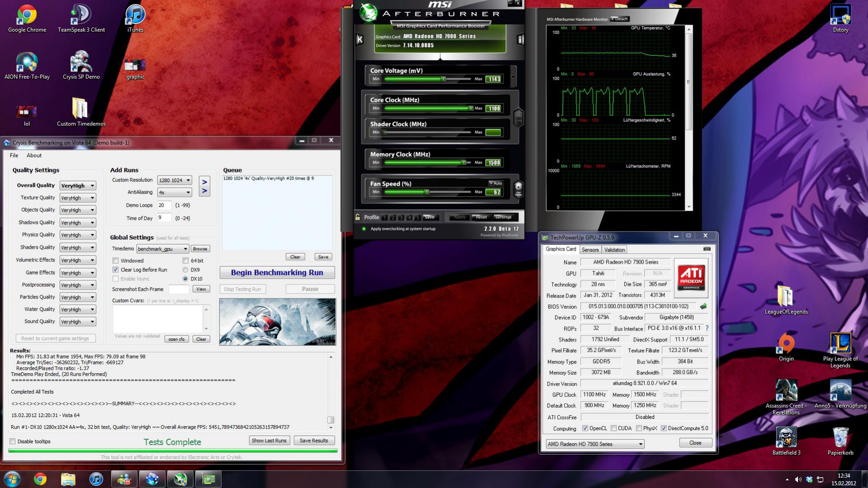Launch TeamSpeak 3 Client desktop icon
This screenshot has width=868, height=488.
[x=81, y=19]
